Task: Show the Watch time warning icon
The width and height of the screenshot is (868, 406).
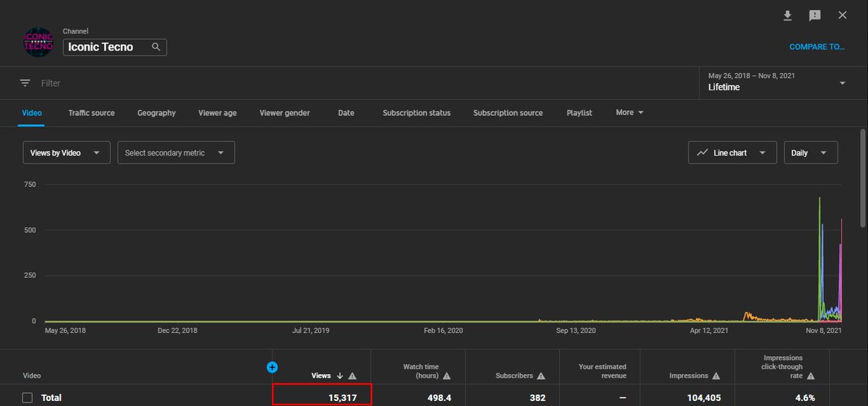Action: click(x=446, y=376)
